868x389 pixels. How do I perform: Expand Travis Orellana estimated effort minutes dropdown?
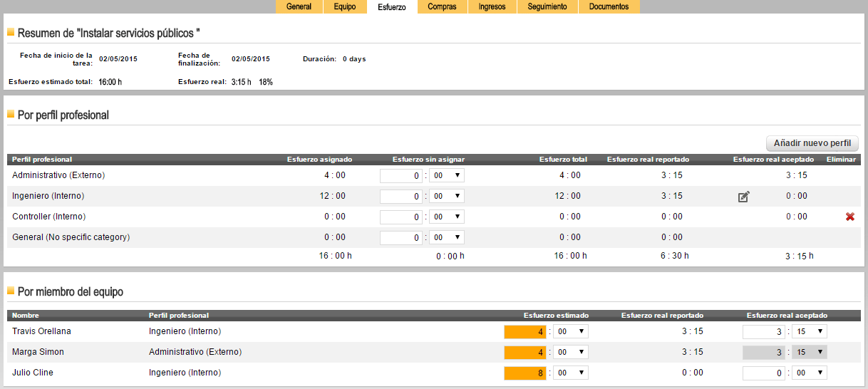(x=571, y=331)
